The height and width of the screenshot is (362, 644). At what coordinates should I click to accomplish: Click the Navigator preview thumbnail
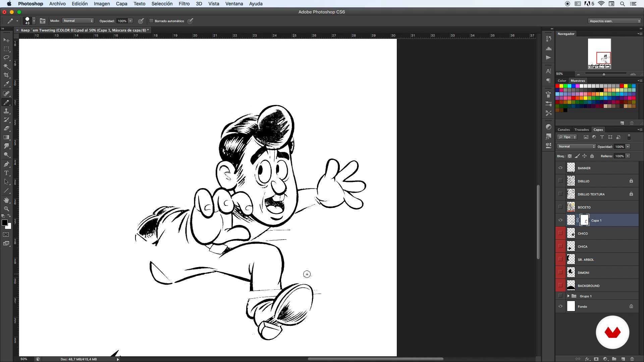599,54
